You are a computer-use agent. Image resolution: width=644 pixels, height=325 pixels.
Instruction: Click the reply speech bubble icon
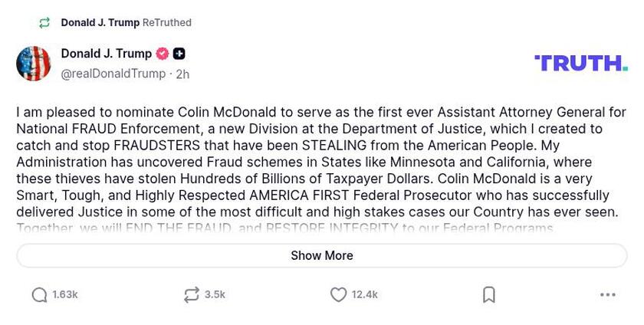tap(39, 295)
